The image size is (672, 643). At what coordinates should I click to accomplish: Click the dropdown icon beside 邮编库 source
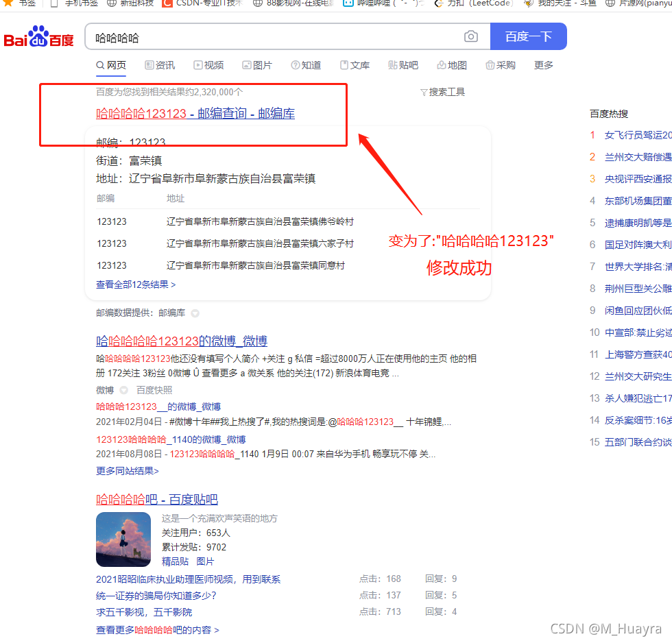pos(195,313)
